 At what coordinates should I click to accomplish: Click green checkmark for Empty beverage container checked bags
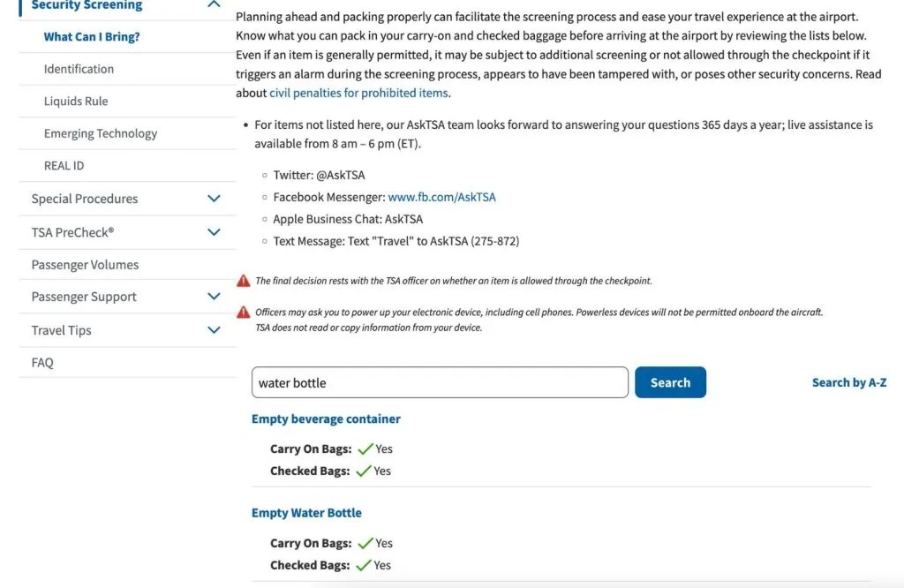pos(364,471)
